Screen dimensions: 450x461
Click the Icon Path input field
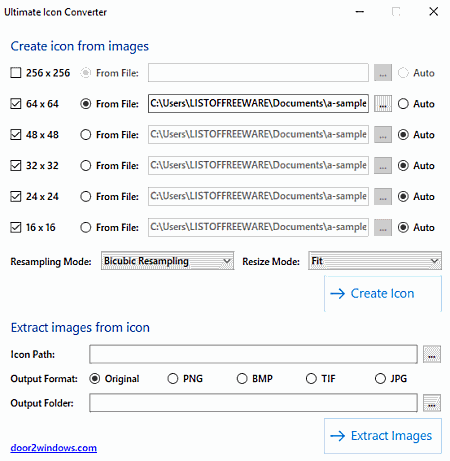[x=253, y=354]
